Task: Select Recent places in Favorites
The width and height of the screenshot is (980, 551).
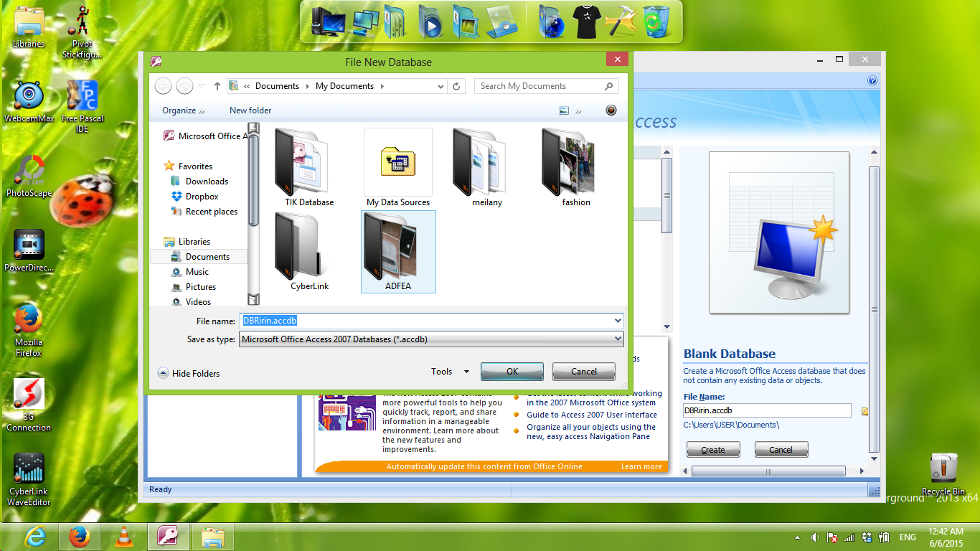Action: 204,212
